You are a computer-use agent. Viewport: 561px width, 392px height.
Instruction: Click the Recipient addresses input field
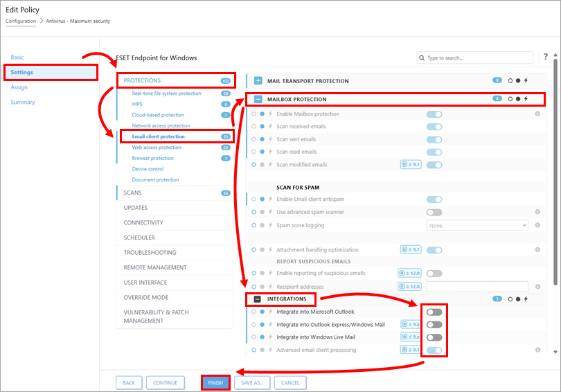click(x=477, y=287)
